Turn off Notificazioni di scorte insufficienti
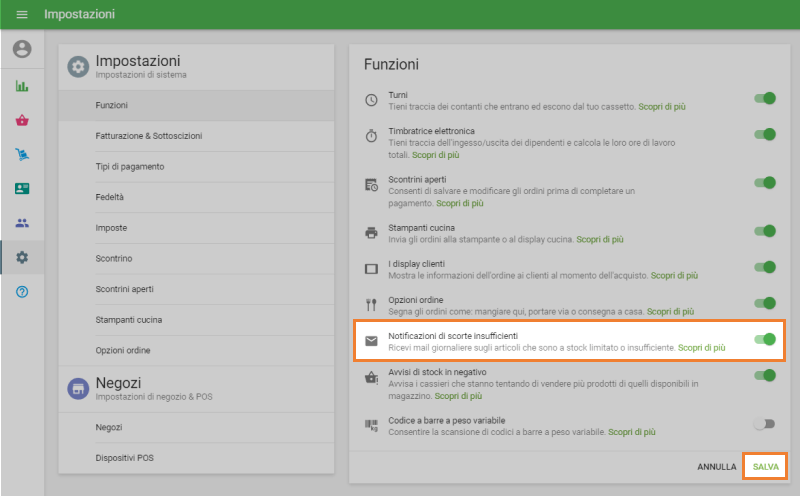Viewport: 800px width, 496px height. coord(765,340)
